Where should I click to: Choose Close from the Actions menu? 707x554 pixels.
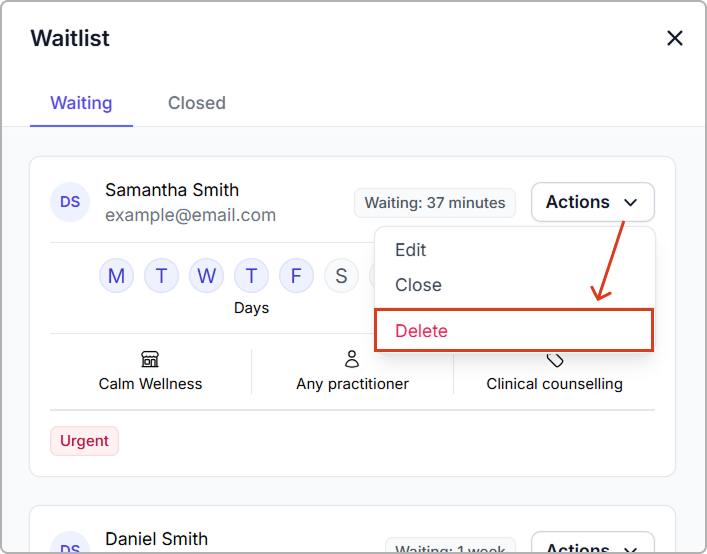coord(418,285)
